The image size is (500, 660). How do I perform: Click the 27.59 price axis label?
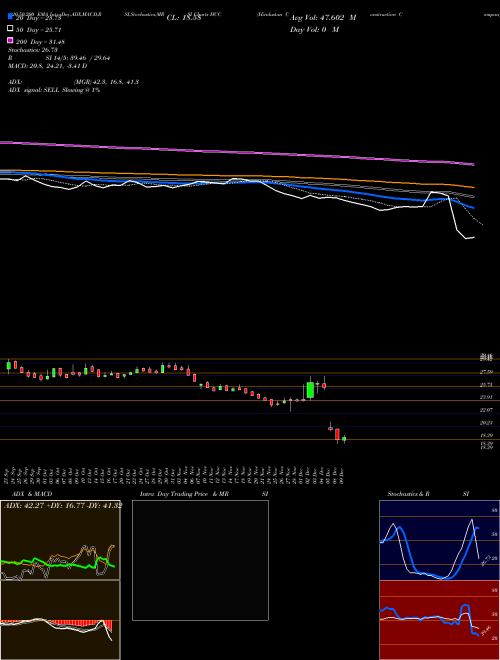486,372
